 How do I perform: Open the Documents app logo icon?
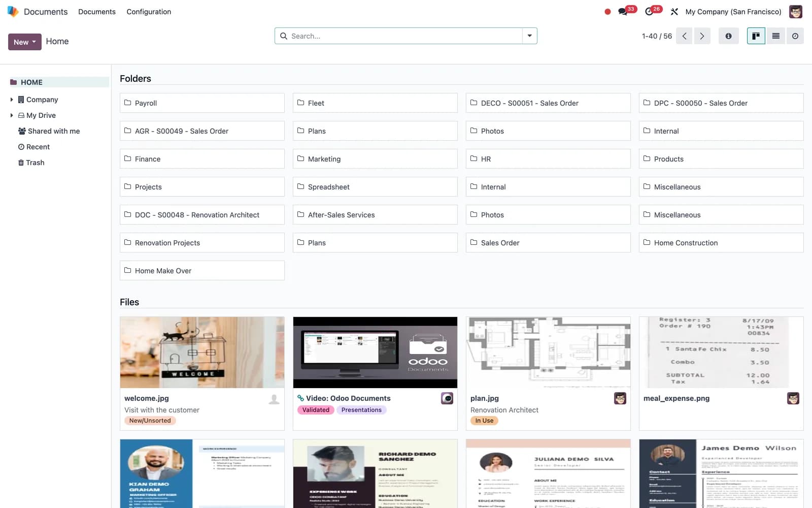coord(13,11)
